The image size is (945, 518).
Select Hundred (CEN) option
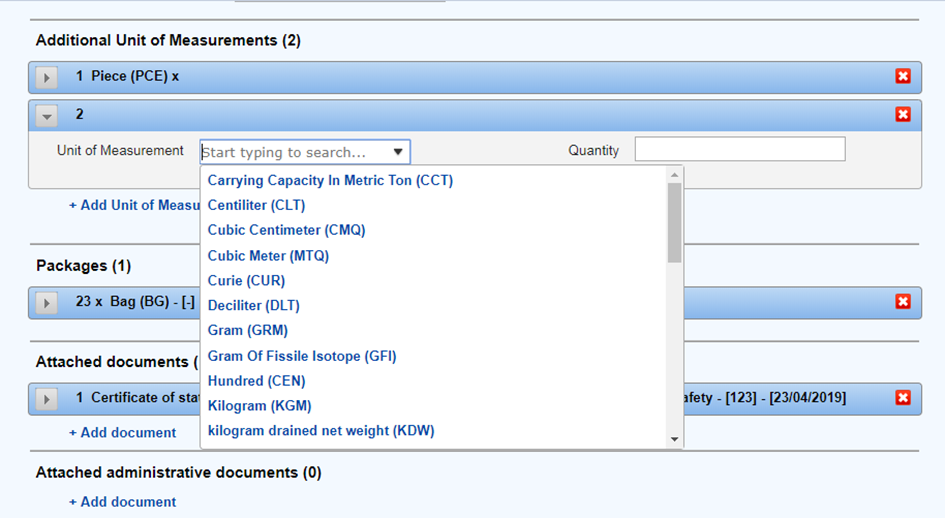click(256, 381)
